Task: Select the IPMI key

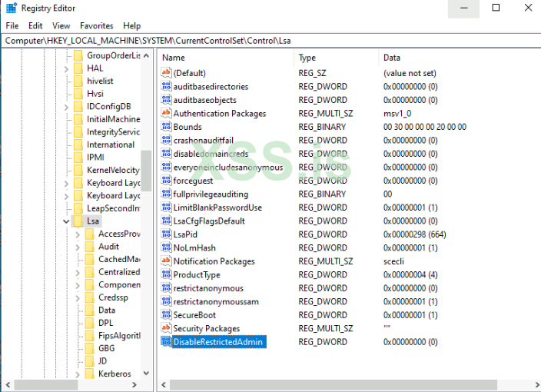Action: (x=95, y=158)
